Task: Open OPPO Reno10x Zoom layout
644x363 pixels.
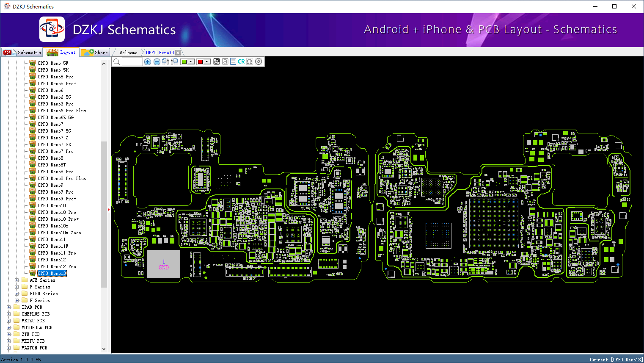Action: coord(59,233)
